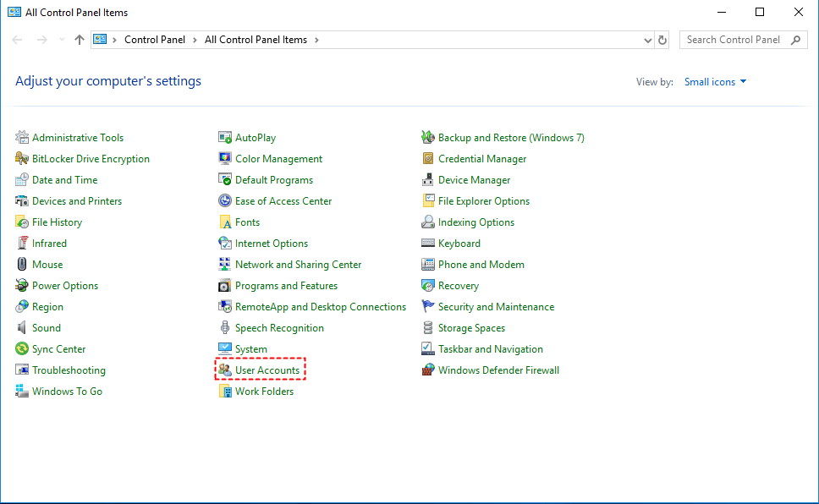Go forward with the forward arrow
Screen dimensions: 819x504
tap(42, 40)
